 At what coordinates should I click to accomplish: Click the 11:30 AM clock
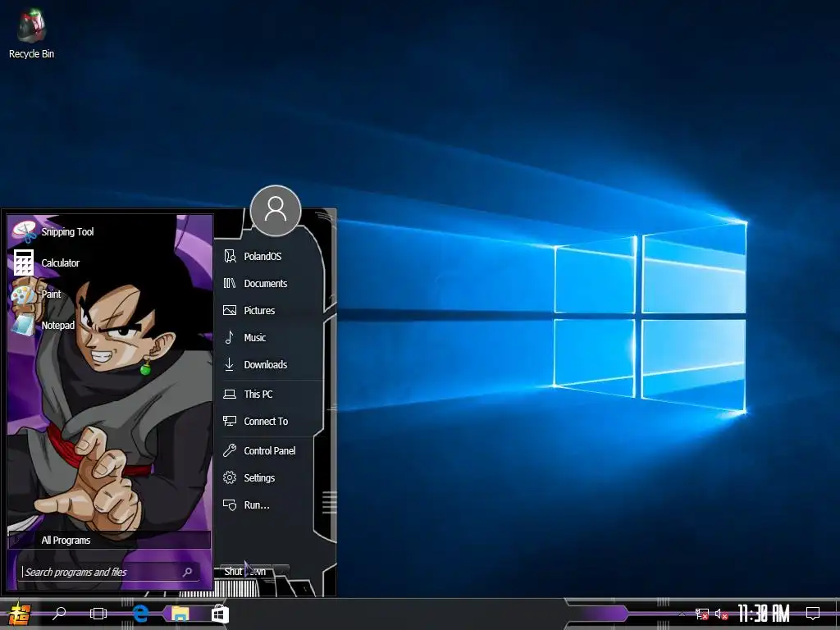(764, 614)
